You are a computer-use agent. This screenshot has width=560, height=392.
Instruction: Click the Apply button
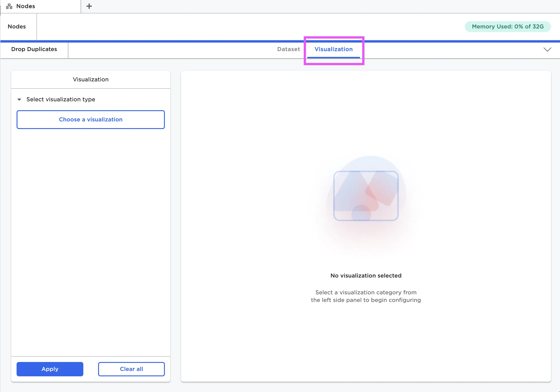50,369
